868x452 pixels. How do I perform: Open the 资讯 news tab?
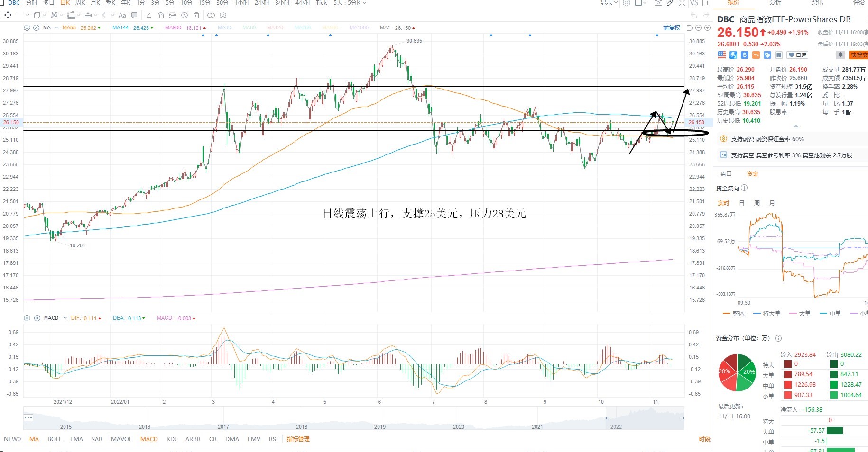[x=817, y=2]
